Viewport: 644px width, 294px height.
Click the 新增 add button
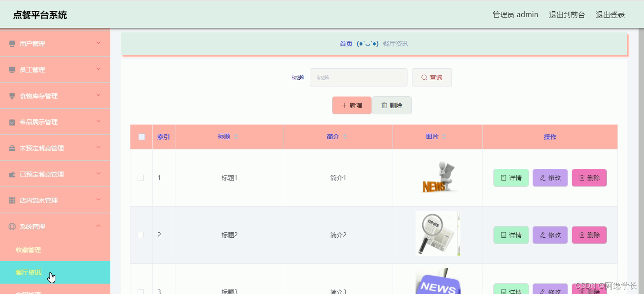click(x=352, y=105)
